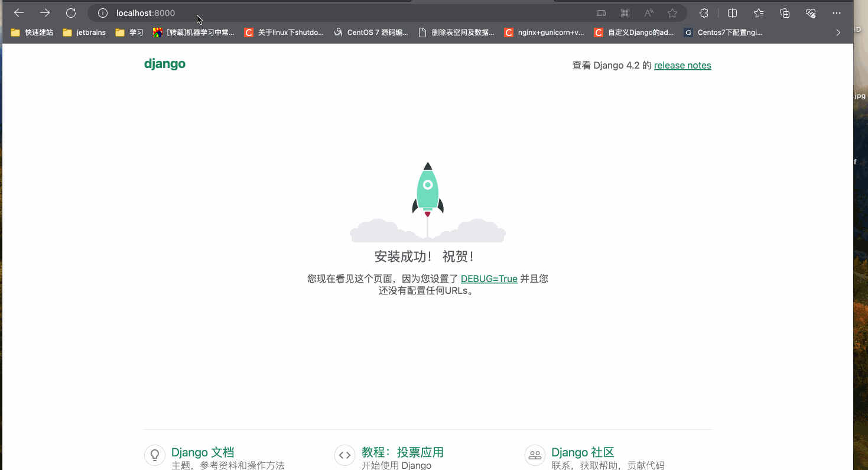The height and width of the screenshot is (470, 868).
Task: Open Browser essentials heart icon
Action: pyautogui.click(x=811, y=13)
